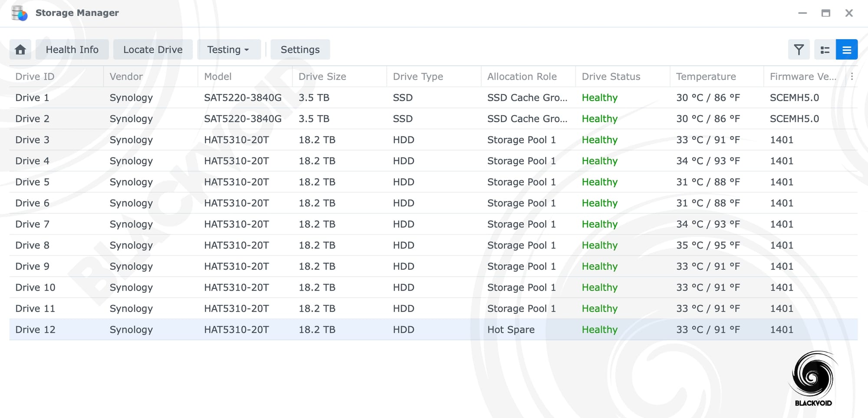868x418 pixels.
Task: Minimize the Storage Manager window
Action: click(x=802, y=13)
